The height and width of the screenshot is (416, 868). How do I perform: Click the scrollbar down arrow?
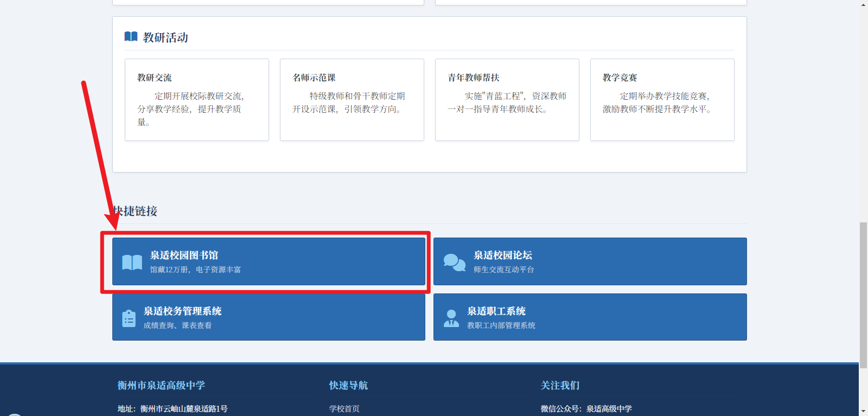(x=863, y=412)
